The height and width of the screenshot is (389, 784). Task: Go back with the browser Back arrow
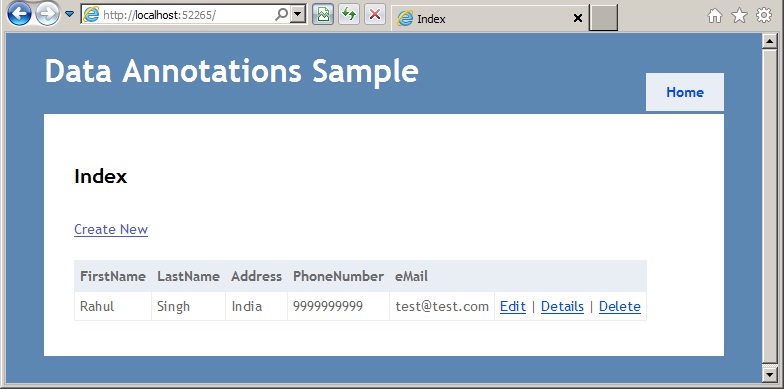tap(19, 14)
